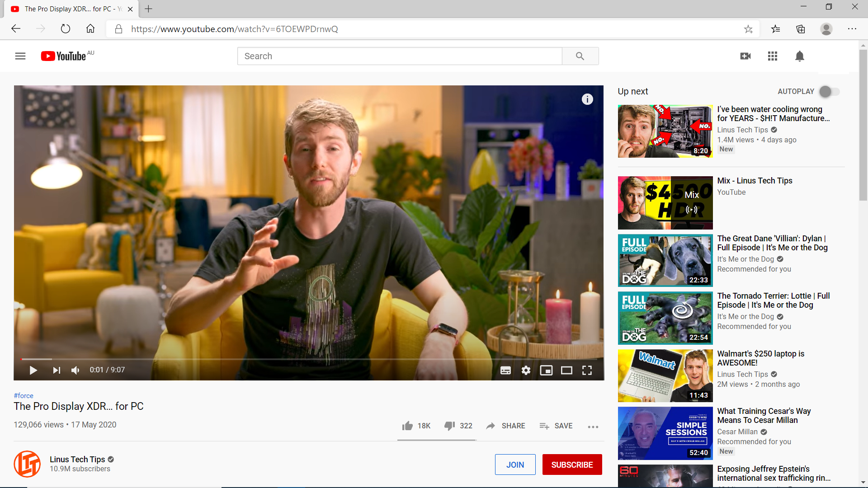Switch to theater mode view
The width and height of the screenshot is (868, 488).
(566, 371)
